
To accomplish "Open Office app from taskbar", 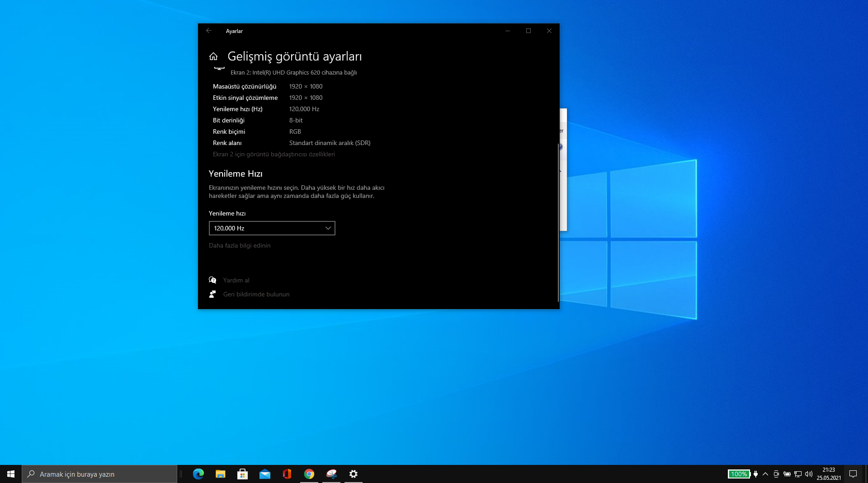I will [x=287, y=474].
